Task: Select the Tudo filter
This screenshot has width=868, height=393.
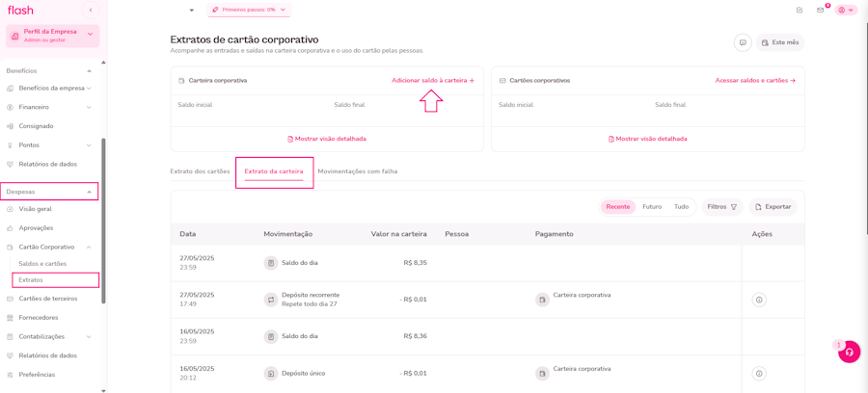Action: pos(682,207)
